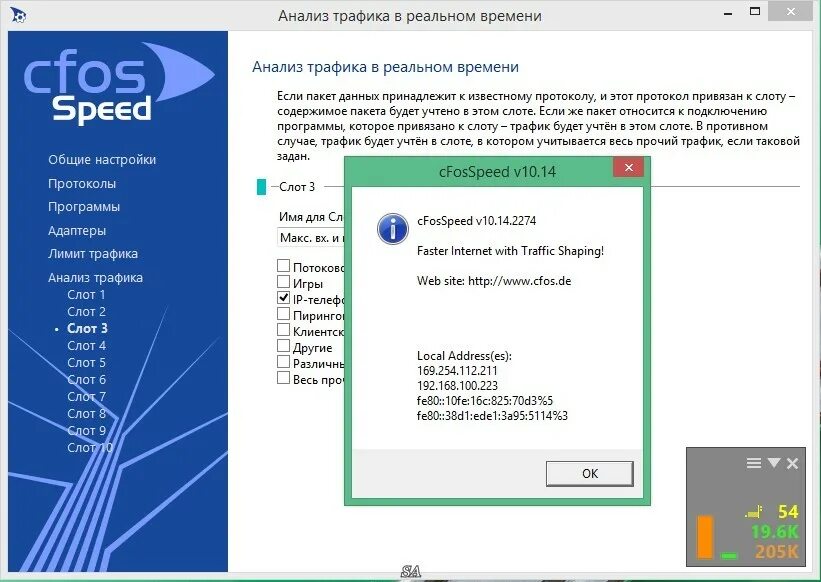This screenshot has width=821, height=582.
Task: Enable the Пиринговые checkbox
Action: pyautogui.click(x=283, y=314)
